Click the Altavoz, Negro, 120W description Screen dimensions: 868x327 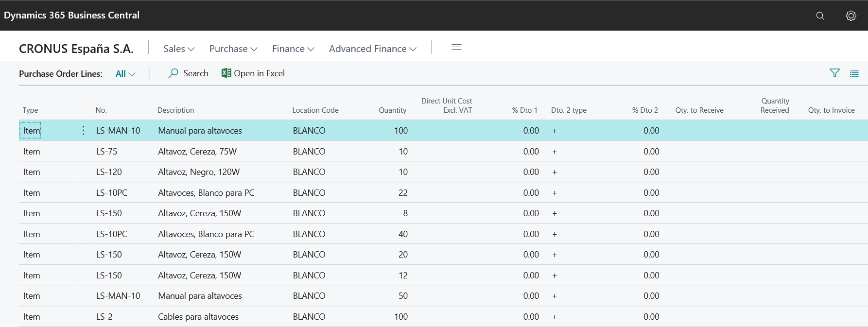[199, 172]
